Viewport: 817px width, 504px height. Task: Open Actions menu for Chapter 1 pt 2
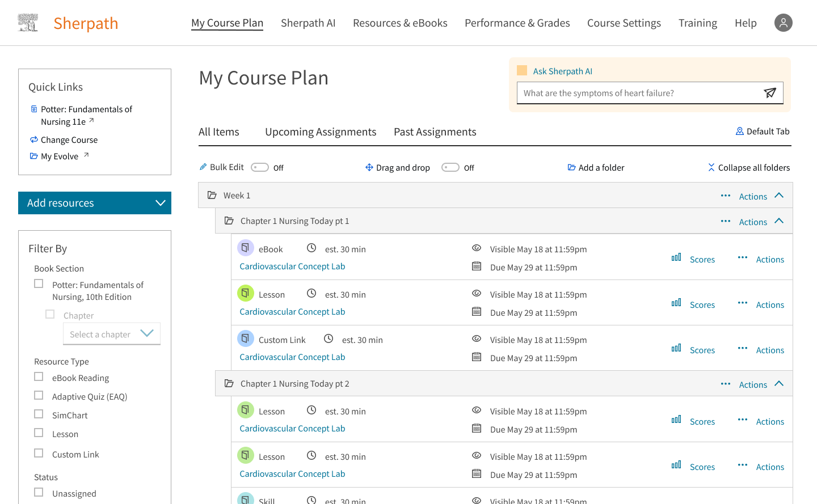click(x=753, y=384)
